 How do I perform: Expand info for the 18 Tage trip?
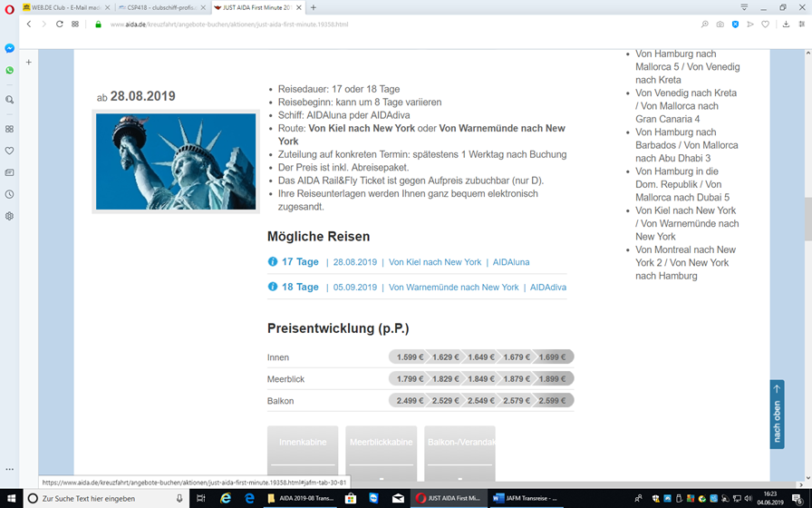tap(273, 288)
